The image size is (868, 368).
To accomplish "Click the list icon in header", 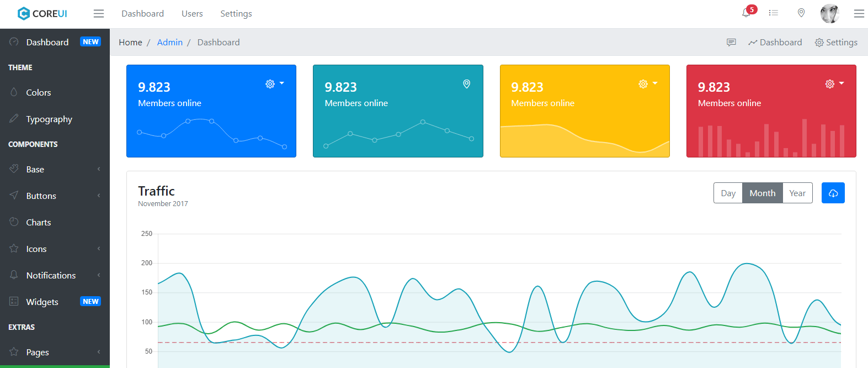I will 774,13.
